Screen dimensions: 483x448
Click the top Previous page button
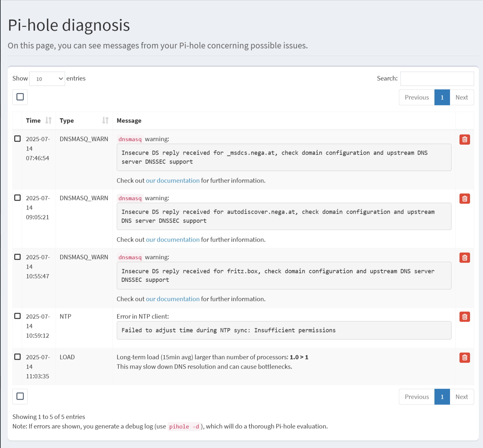(417, 97)
